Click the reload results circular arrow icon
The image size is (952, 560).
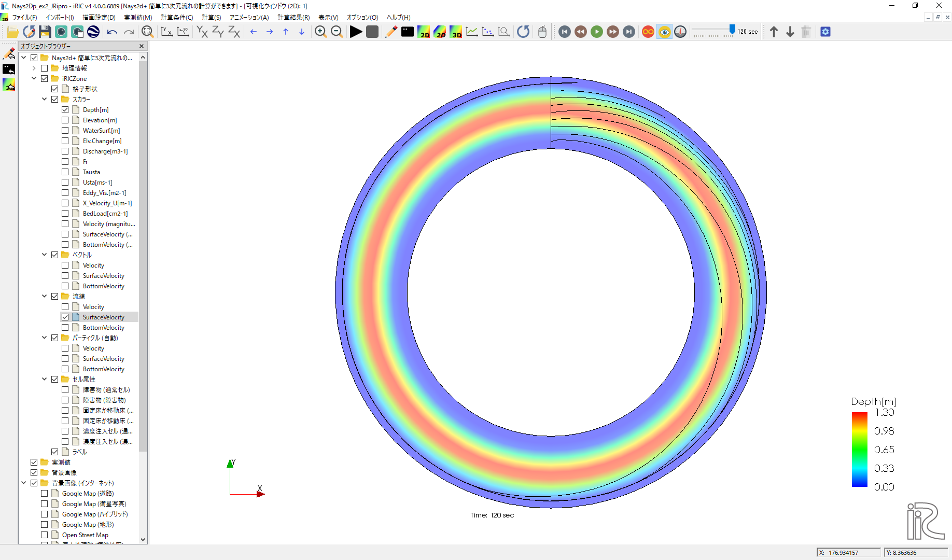tap(523, 32)
